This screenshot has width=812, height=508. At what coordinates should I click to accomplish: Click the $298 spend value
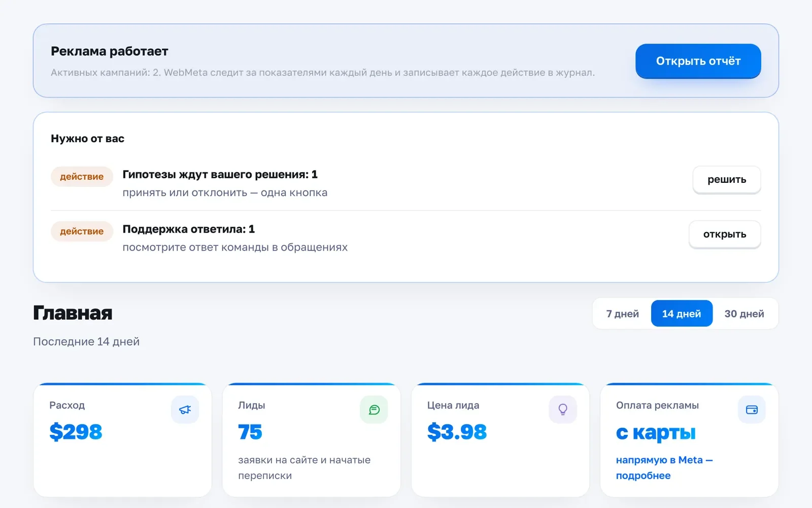(x=76, y=432)
